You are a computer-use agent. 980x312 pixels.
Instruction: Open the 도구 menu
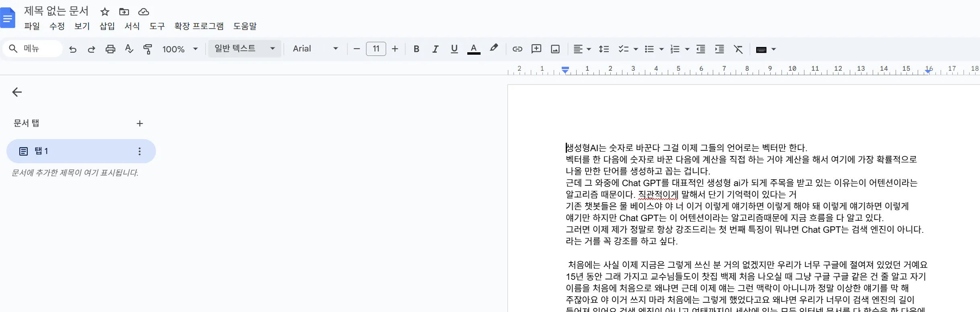[157, 26]
